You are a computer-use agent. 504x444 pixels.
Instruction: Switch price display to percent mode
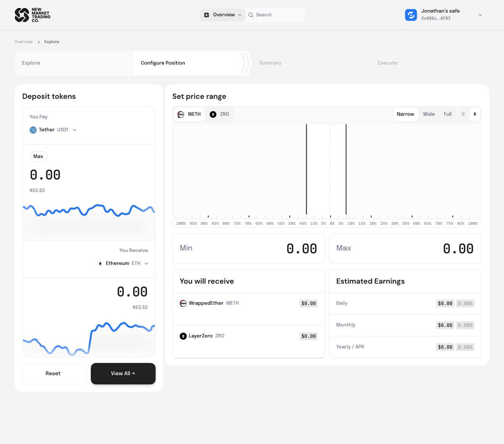click(x=463, y=114)
